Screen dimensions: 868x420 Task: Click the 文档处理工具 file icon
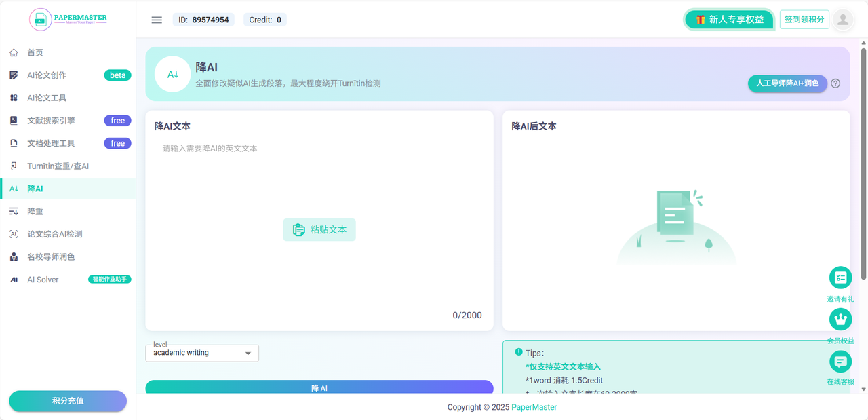click(x=14, y=143)
